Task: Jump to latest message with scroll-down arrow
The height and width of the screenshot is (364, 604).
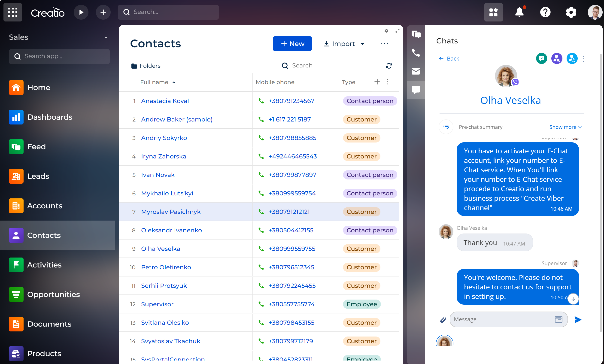Action: pyautogui.click(x=573, y=299)
